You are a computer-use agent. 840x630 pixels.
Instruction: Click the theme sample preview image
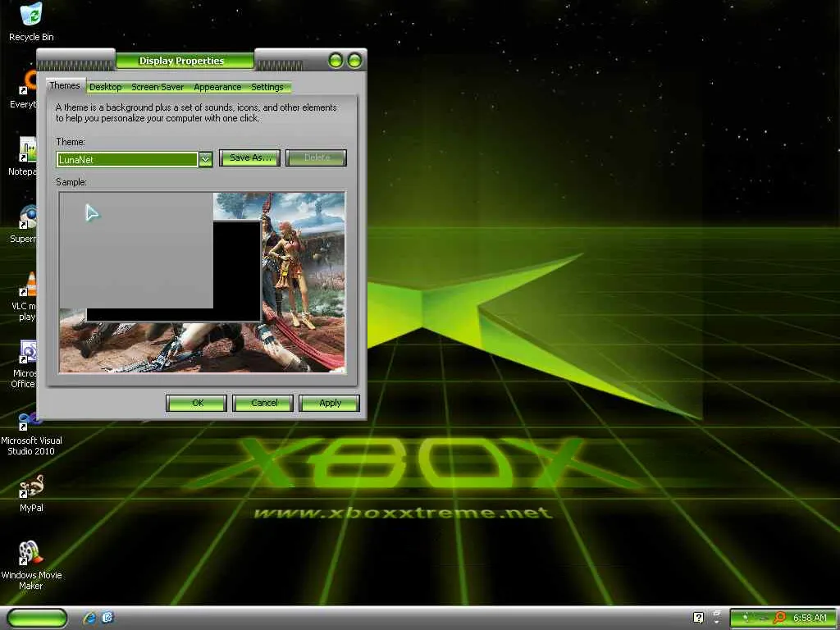(202, 282)
